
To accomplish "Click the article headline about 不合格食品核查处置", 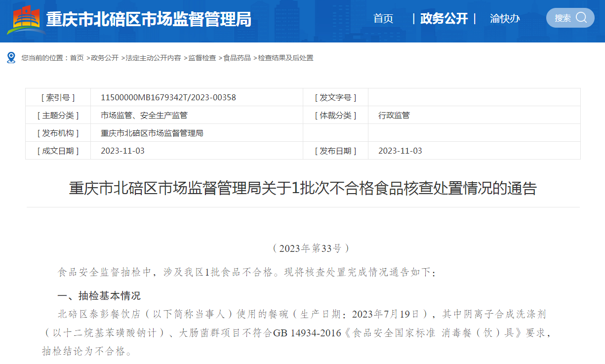I will pos(303,188).
